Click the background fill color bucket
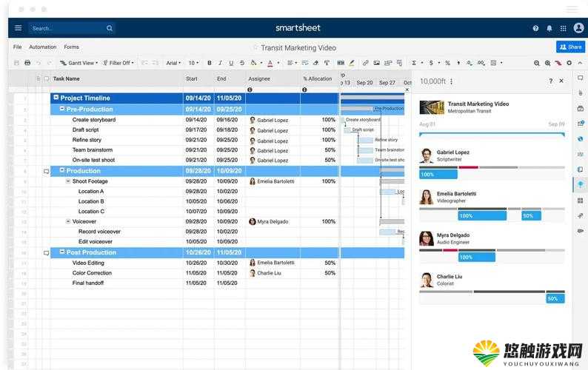588x370 pixels. (x=254, y=63)
